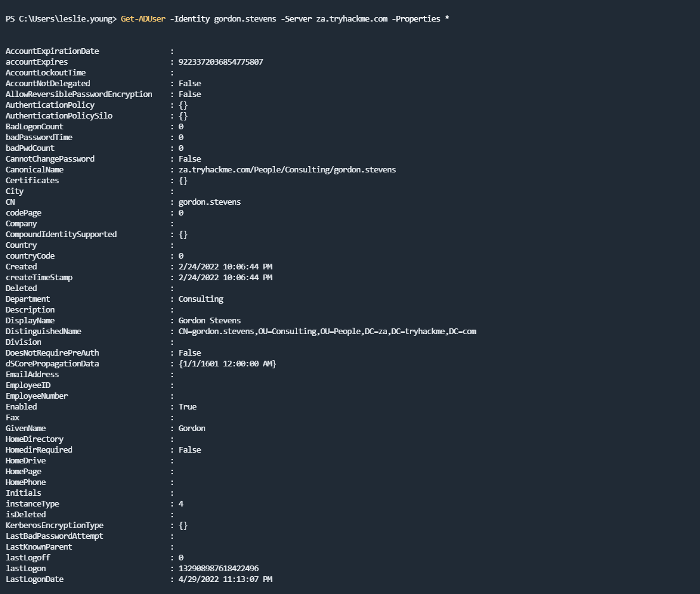This screenshot has height=594, width=700.
Task: Click the KerberosEncryptionType property name
Action: coord(54,526)
